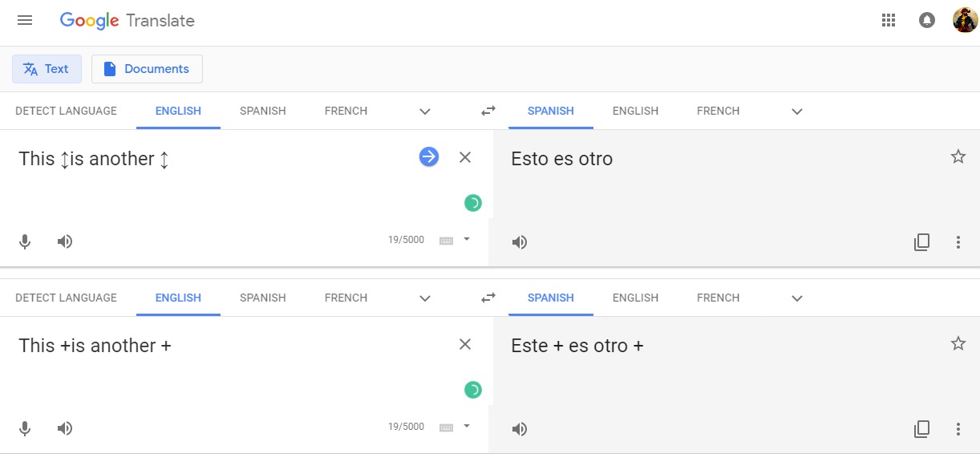Select DETECT LANGUAGE tab in upper panel
Viewport: 980px width, 454px height.
pyautogui.click(x=66, y=111)
